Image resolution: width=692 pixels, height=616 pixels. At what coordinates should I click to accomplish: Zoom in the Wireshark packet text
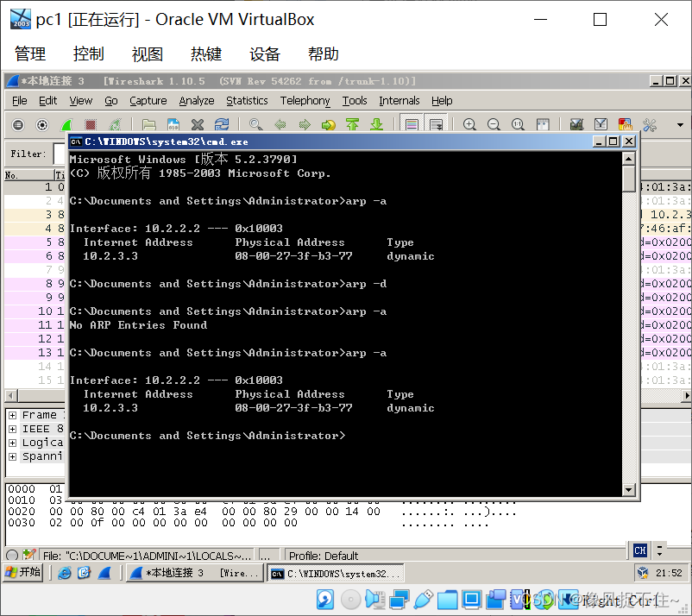click(469, 125)
